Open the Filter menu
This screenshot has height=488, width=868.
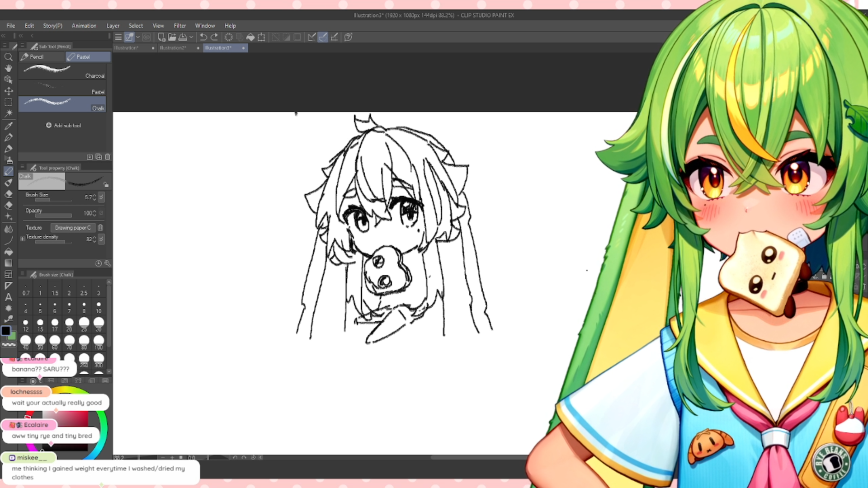(179, 26)
